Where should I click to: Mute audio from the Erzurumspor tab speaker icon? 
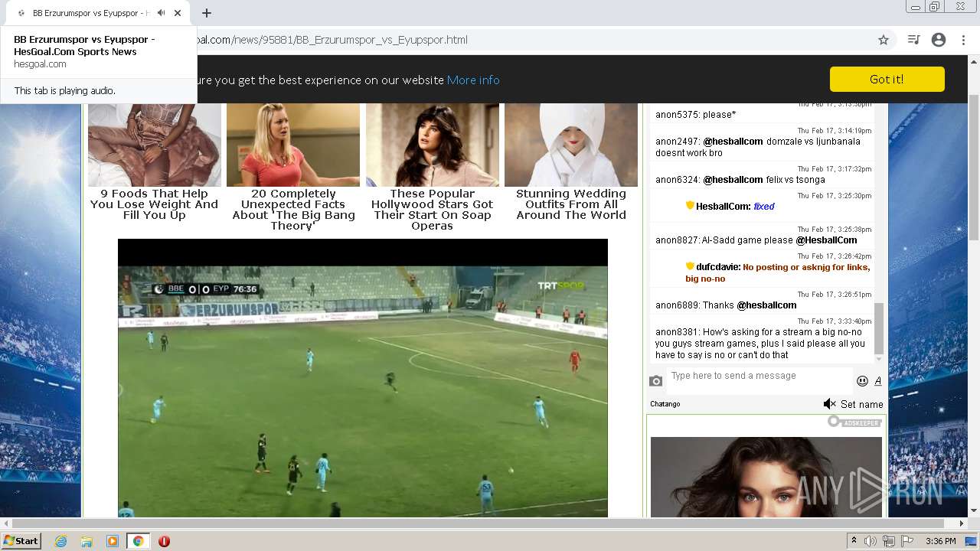tap(161, 13)
